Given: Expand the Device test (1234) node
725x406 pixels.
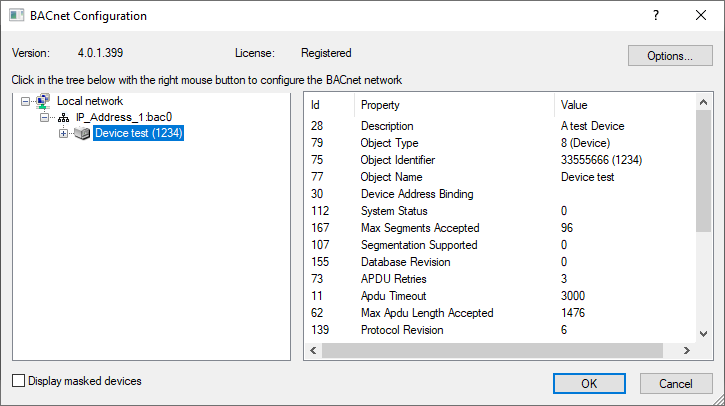Looking at the screenshot, I should pos(64,133).
